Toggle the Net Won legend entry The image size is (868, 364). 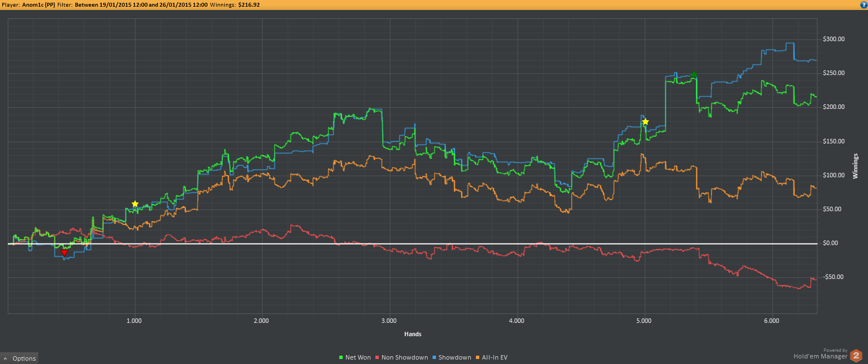tap(355, 357)
